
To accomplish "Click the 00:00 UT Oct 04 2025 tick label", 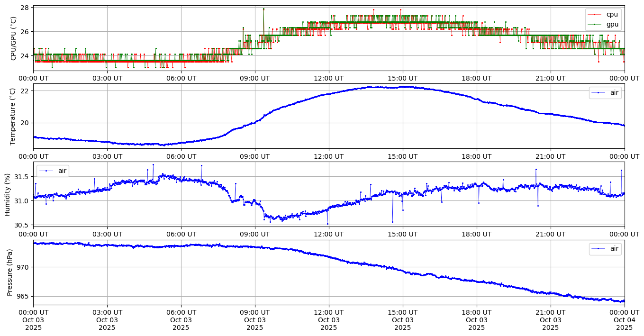I will coord(624,319).
